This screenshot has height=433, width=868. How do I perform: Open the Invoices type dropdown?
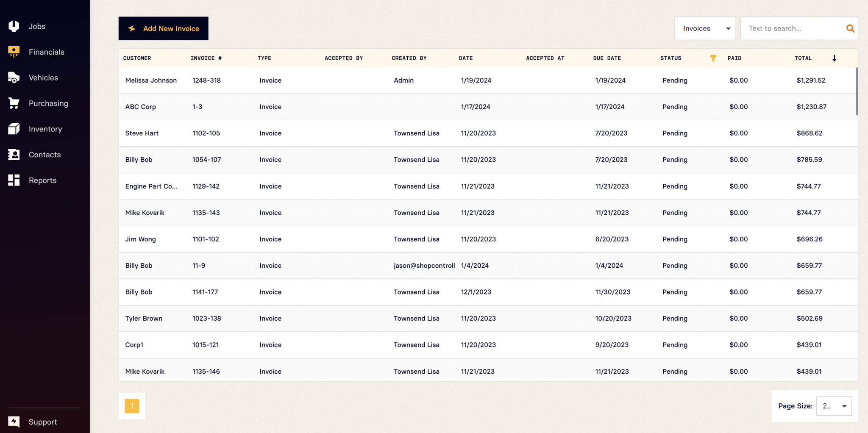point(704,28)
